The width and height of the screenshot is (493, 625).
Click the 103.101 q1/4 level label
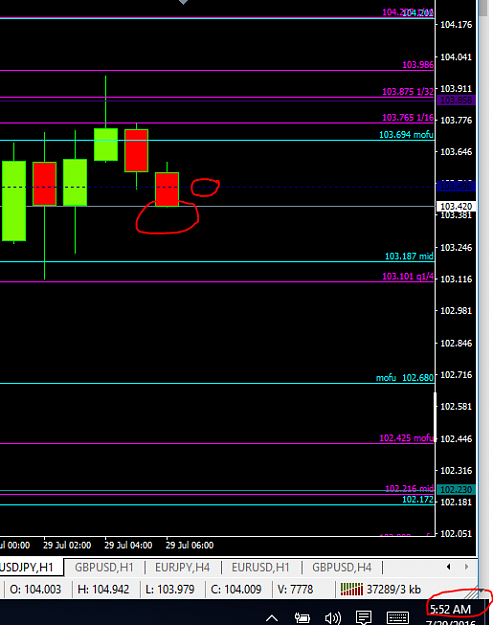(x=408, y=276)
